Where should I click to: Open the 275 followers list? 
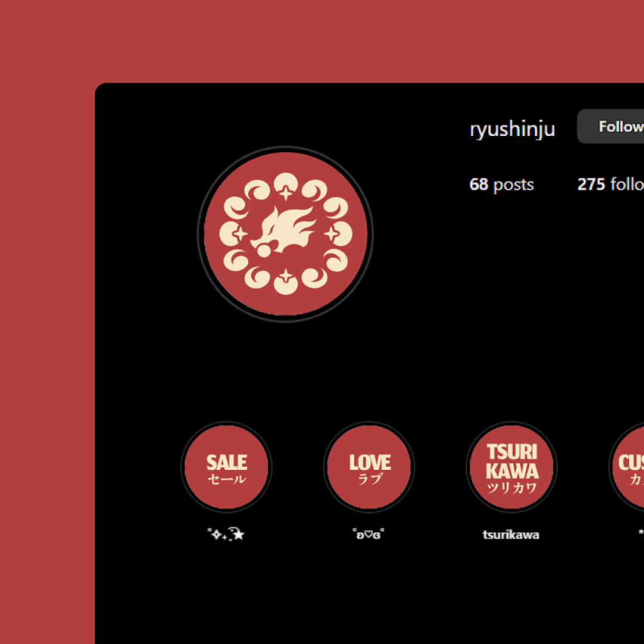point(611,184)
